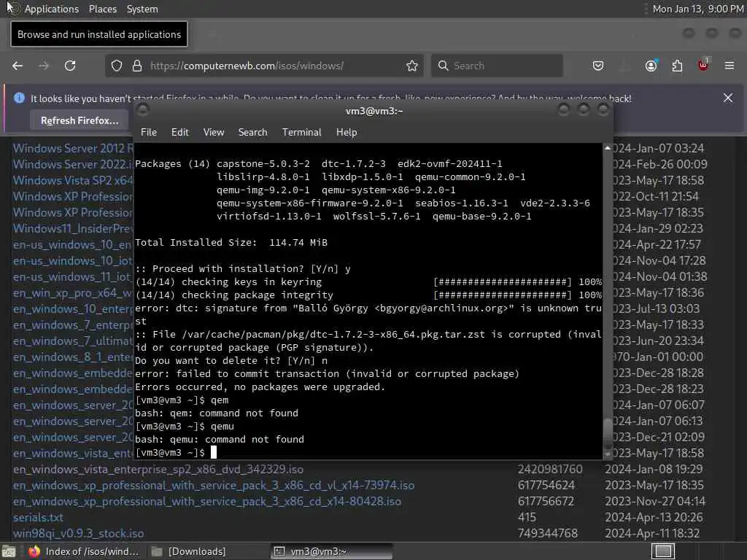Image resolution: width=747 pixels, height=560 pixels.
Task: Click the Refresh Firefox button
Action: tap(80, 120)
